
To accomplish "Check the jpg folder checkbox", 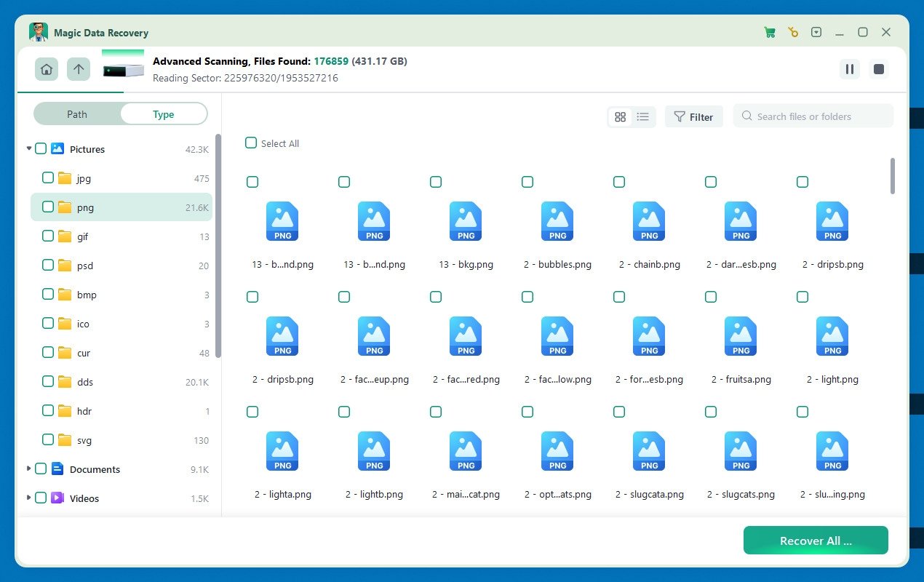I will [x=47, y=178].
